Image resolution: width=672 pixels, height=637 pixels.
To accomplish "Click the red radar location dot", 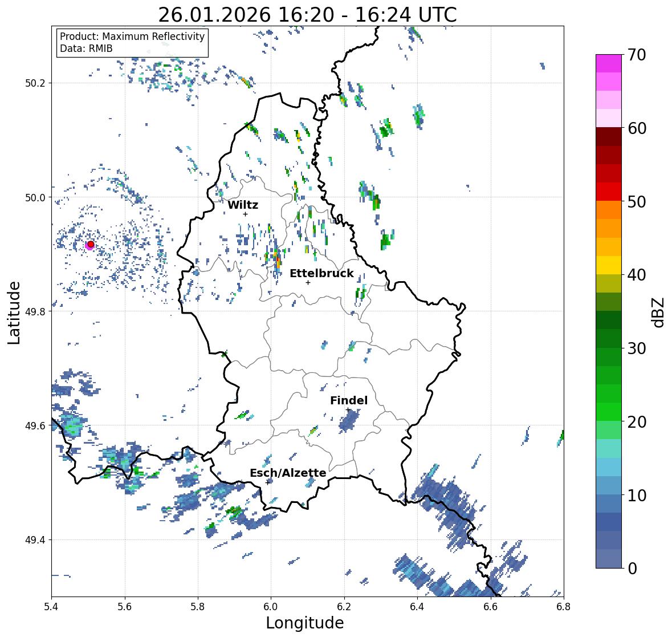I will [91, 244].
